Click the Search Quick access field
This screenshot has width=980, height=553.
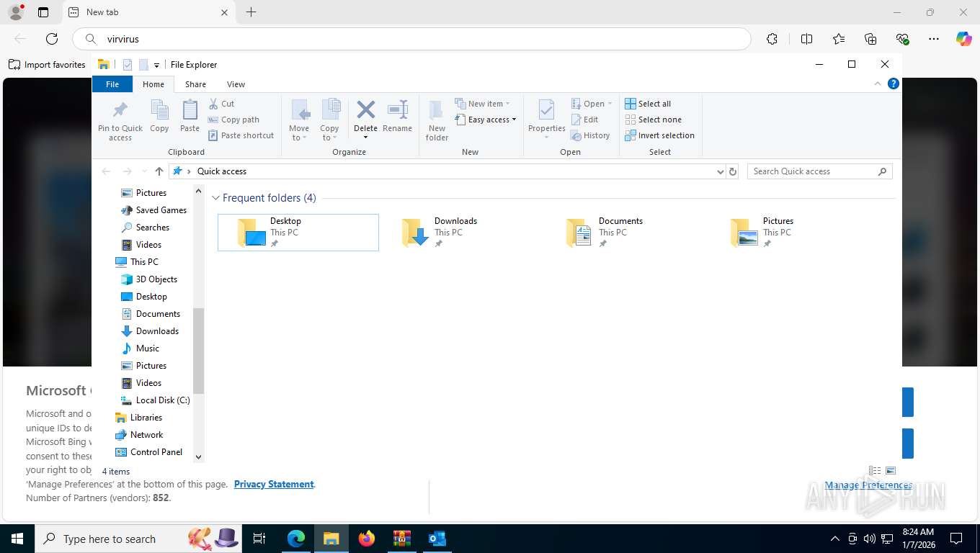820,171
